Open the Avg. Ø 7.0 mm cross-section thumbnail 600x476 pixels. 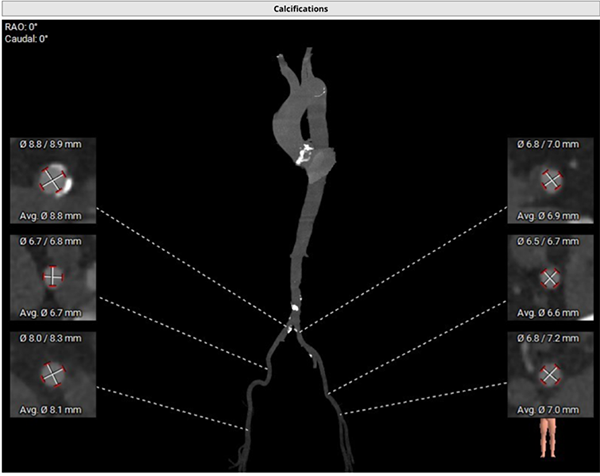pyautogui.click(x=550, y=374)
